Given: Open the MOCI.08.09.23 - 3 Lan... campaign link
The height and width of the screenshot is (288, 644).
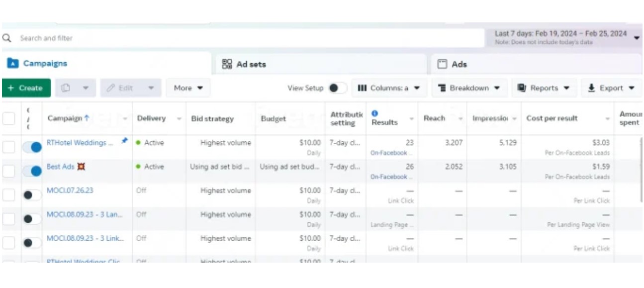Looking at the screenshot, I should [x=84, y=214].
